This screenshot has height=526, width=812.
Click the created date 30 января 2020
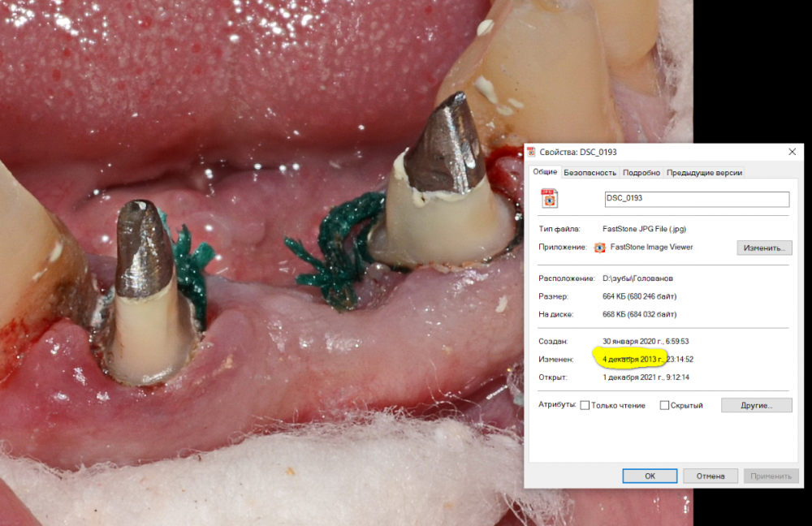pyautogui.click(x=634, y=341)
